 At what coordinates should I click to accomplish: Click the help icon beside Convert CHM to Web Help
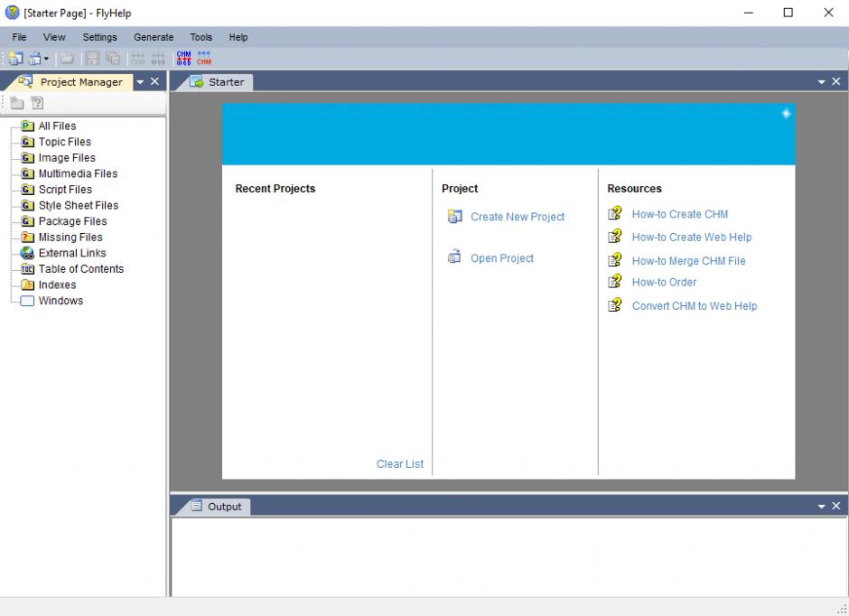point(614,304)
